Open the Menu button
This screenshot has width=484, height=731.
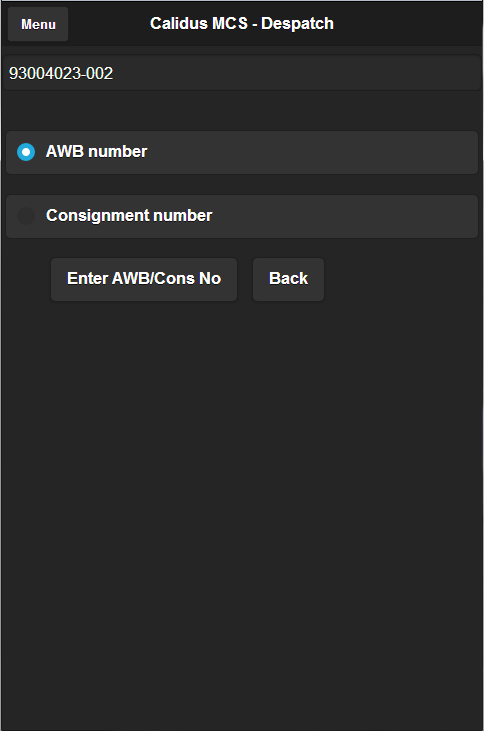38,24
